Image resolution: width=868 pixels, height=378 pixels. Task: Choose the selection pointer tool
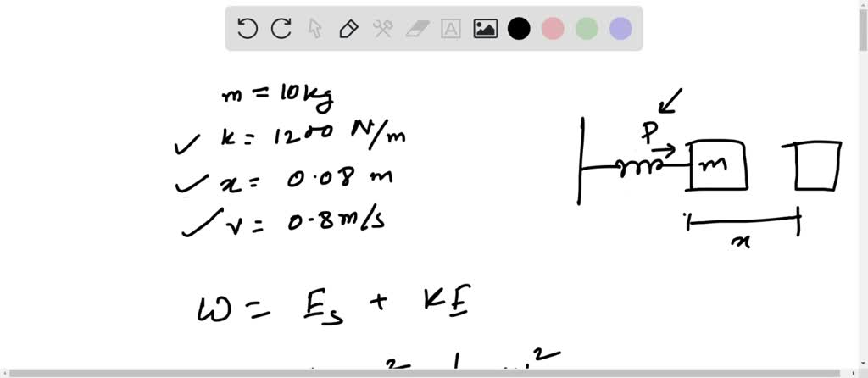(x=314, y=29)
